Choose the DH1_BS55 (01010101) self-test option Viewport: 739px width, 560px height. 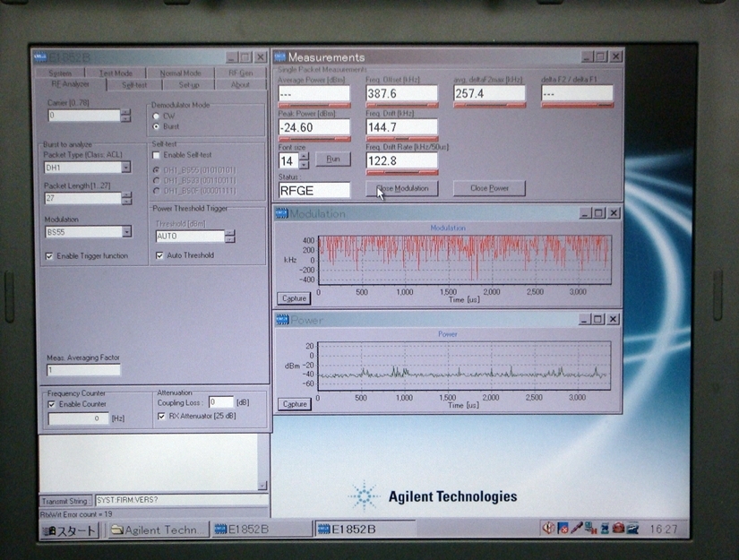point(157,170)
